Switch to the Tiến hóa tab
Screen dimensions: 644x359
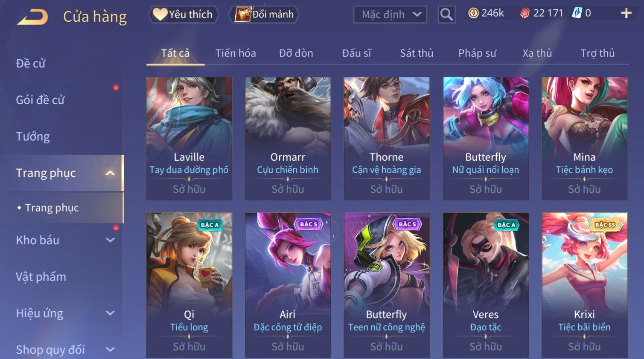click(x=236, y=53)
